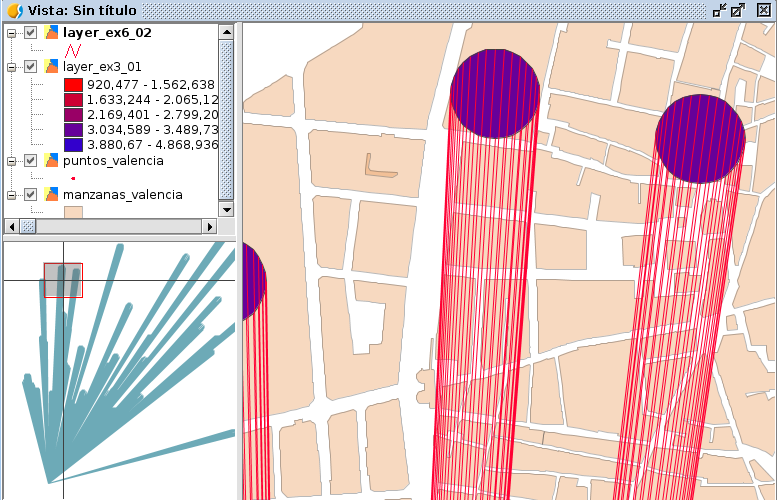Image resolution: width=777 pixels, height=500 pixels.
Task: Uncheck the layer_ex3_01 layer checkbox
Action: [x=31, y=67]
